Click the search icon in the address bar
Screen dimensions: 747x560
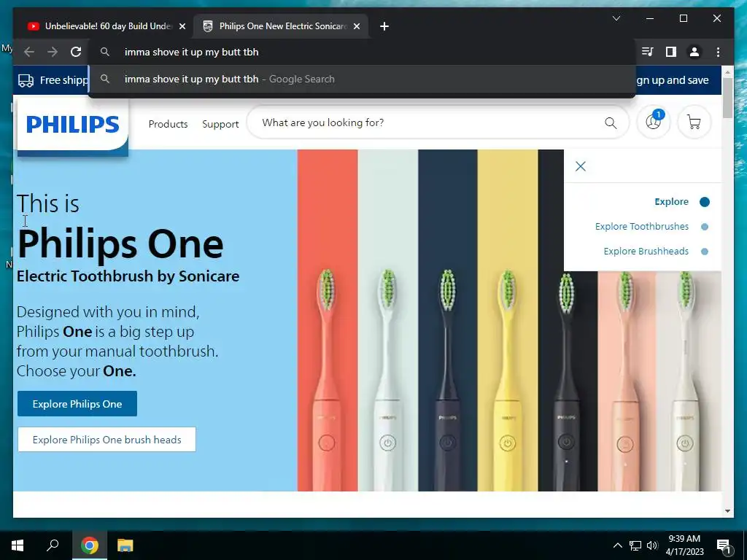tap(105, 52)
